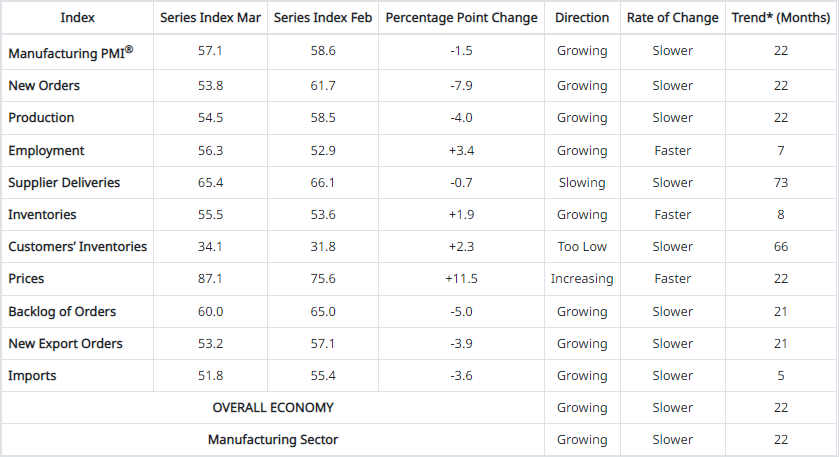Click the Manufacturing Sector row label
The height and width of the screenshot is (457, 839).
273,440
